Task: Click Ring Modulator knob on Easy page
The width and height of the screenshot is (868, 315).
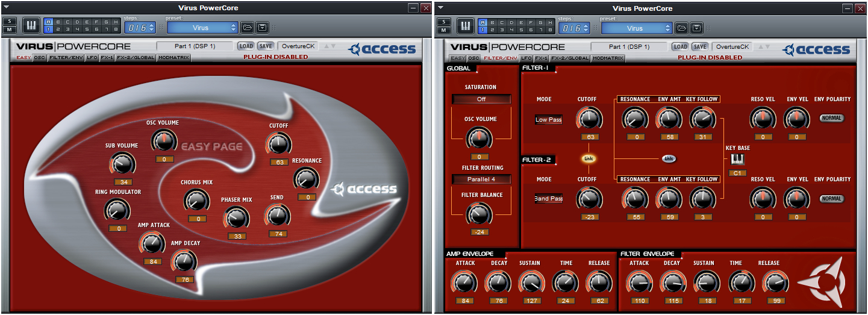Action: (x=117, y=210)
